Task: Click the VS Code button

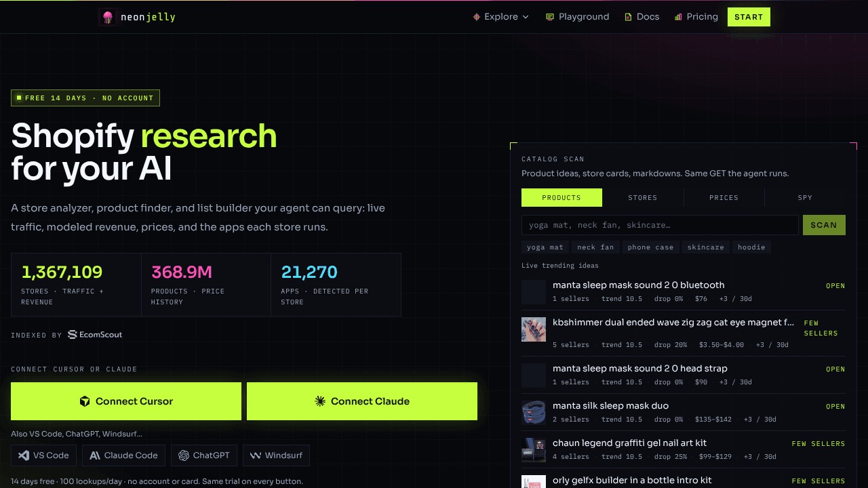Action: [44, 455]
